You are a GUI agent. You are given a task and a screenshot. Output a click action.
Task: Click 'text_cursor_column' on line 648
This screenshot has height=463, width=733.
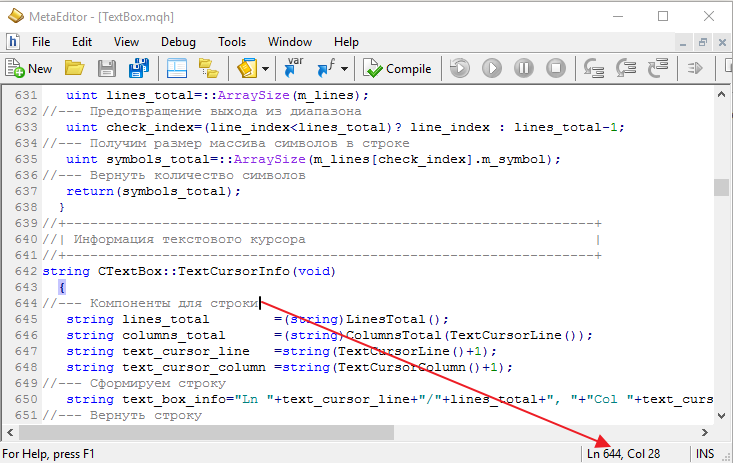[194, 367]
